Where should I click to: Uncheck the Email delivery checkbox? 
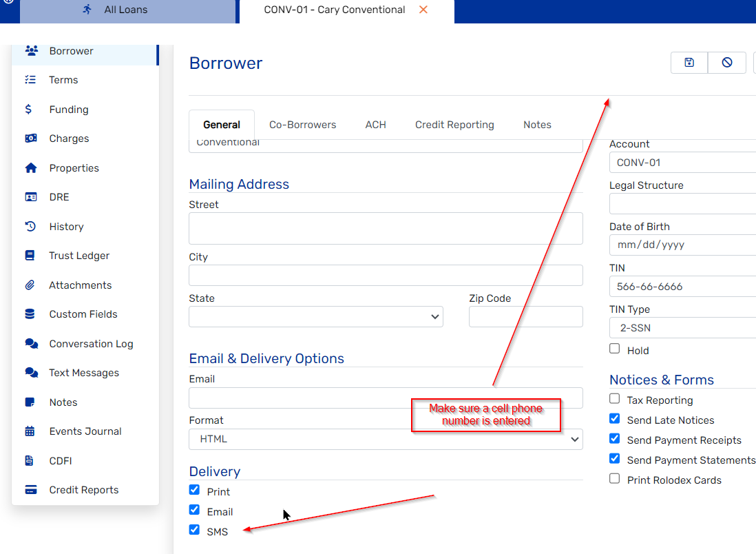[x=194, y=510]
